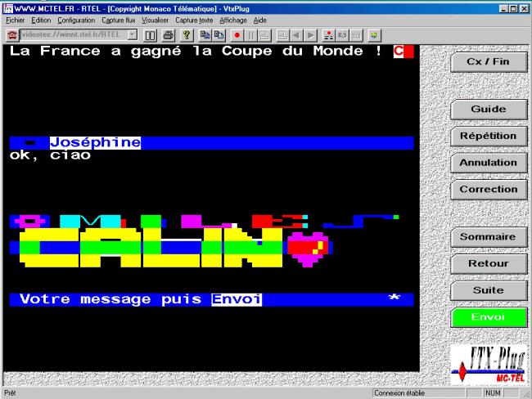Click the Annulation button

[x=489, y=163]
